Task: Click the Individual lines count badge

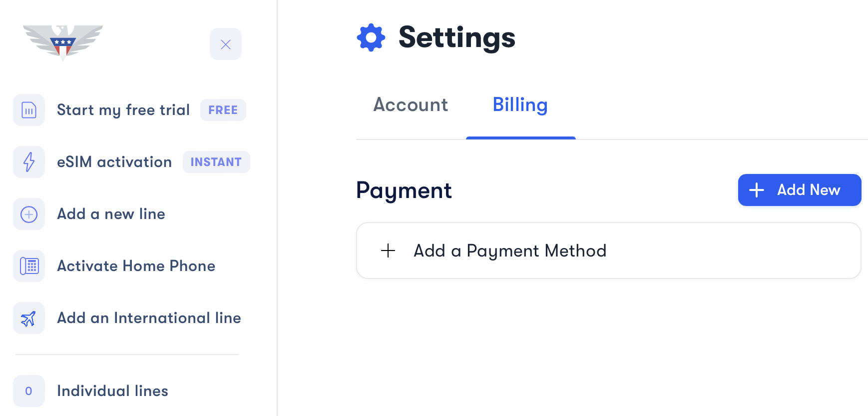Action: click(29, 391)
